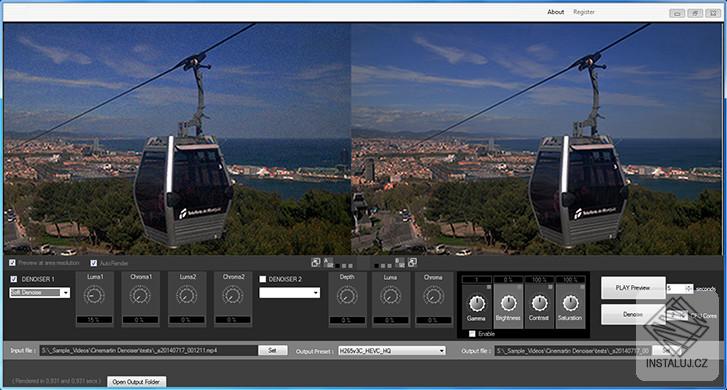Image resolution: width=727 pixels, height=390 pixels.
Task: Open the Soft Denoise dropdown under Denoiser 1
Action: tap(40, 293)
